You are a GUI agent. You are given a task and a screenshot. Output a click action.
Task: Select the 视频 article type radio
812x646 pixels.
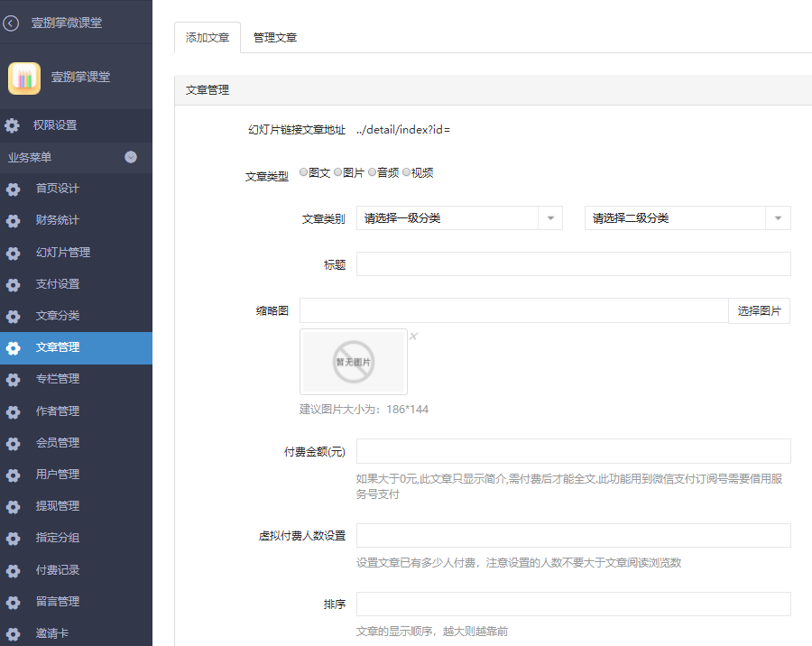click(x=407, y=172)
